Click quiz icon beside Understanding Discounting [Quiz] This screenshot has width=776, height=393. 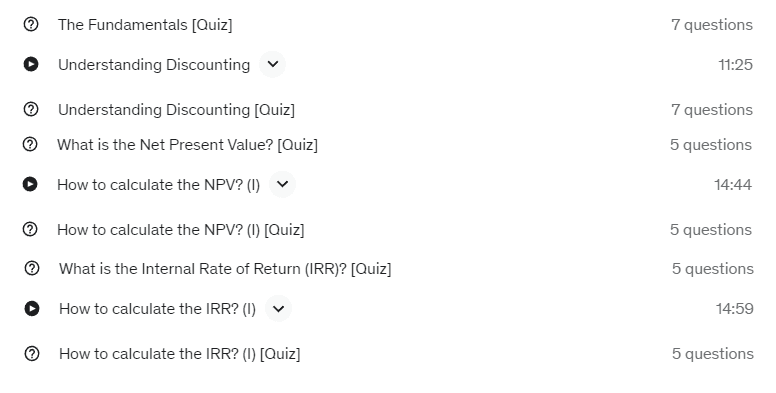[31, 109]
